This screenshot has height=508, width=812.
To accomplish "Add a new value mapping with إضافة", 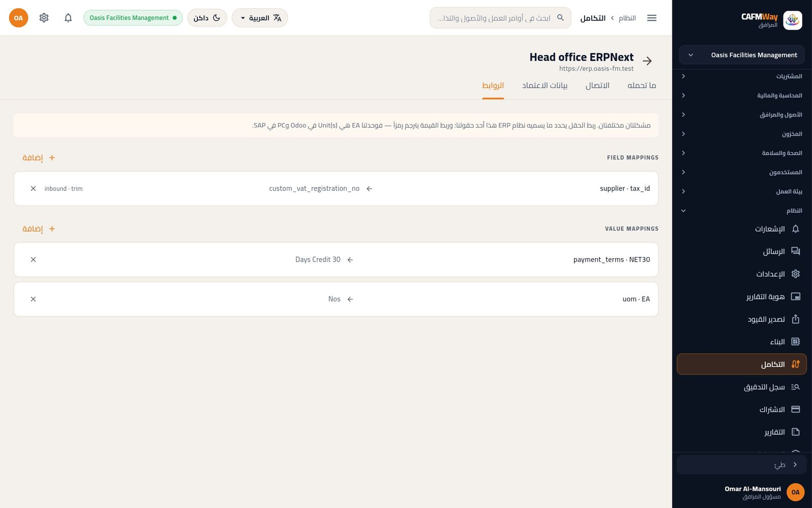I will click(x=39, y=229).
